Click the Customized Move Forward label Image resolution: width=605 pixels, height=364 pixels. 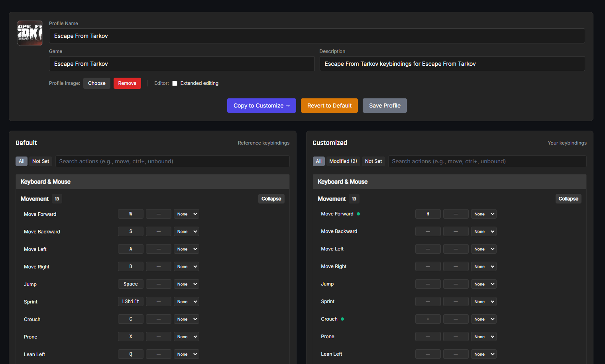tap(337, 214)
